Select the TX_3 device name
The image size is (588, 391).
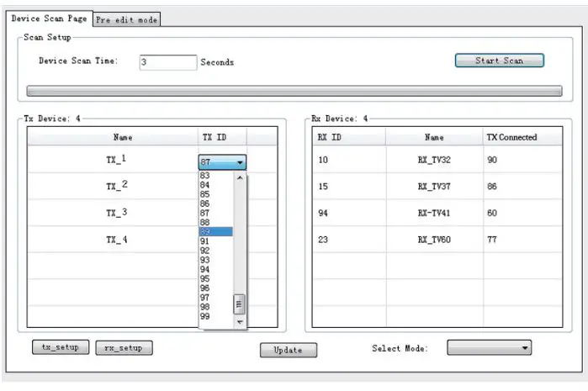117,212
